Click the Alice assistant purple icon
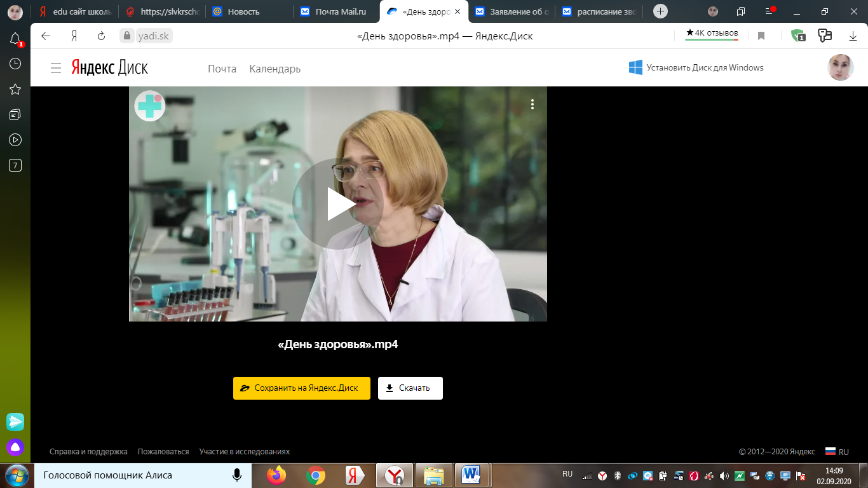868x488 pixels. pos(15,447)
